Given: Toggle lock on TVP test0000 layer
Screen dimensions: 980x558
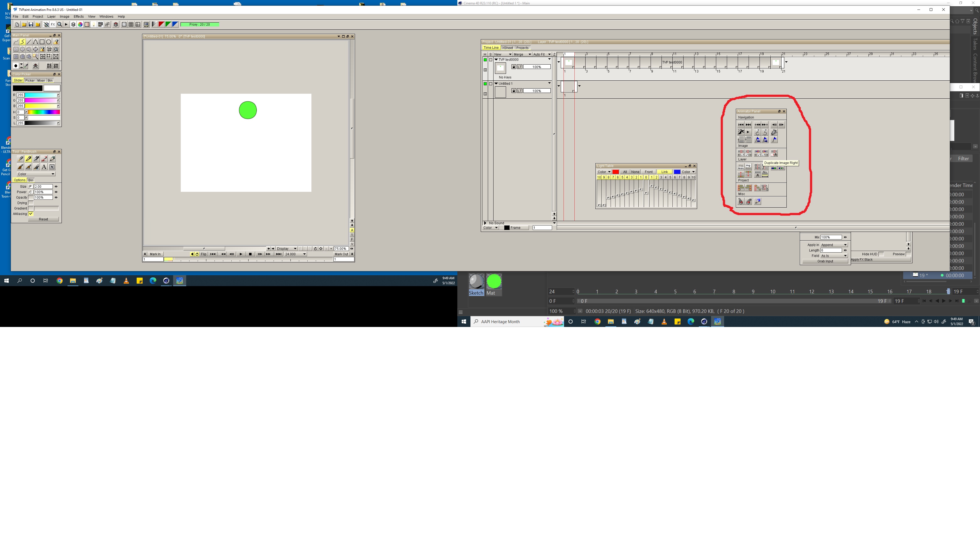Looking at the screenshot, I should pyautogui.click(x=514, y=67).
